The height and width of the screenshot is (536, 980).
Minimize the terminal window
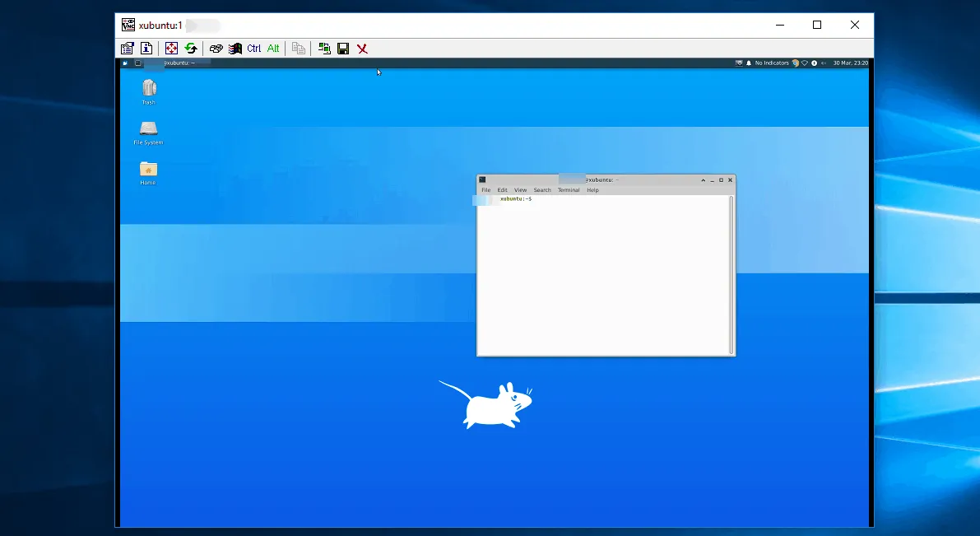point(712,180)
